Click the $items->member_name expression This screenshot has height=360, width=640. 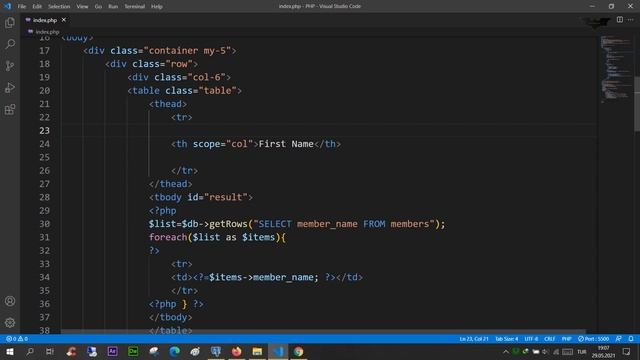point(261,277)
